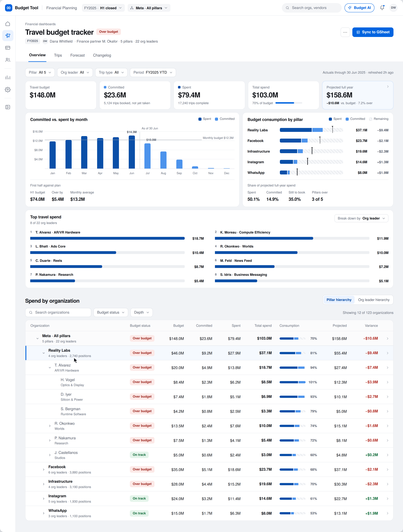The image size is (403, 532).
Task: Select the Travel airplane sidebar icon
Action: [x=8, y=36]
